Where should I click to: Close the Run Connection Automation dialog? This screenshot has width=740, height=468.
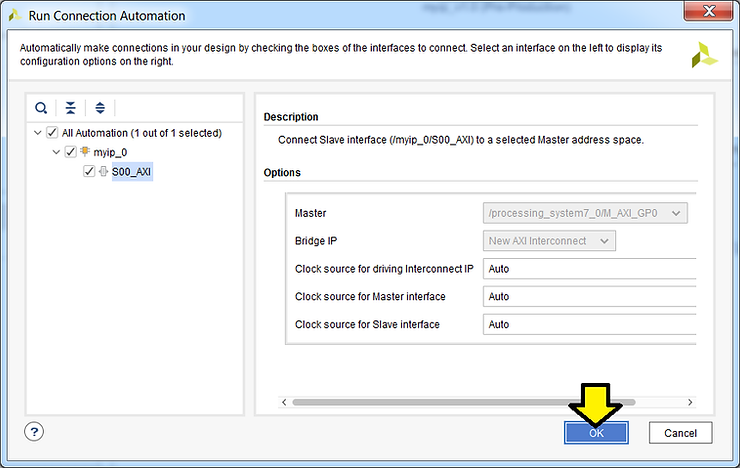coord(709,11)
